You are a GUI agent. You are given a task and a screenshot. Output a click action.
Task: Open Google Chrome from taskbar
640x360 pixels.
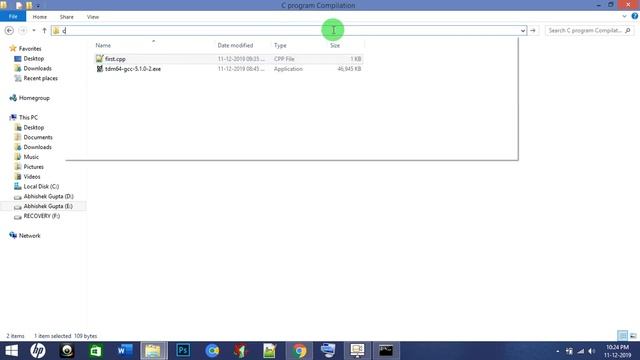pyautogui.click(x=299, y=351)
